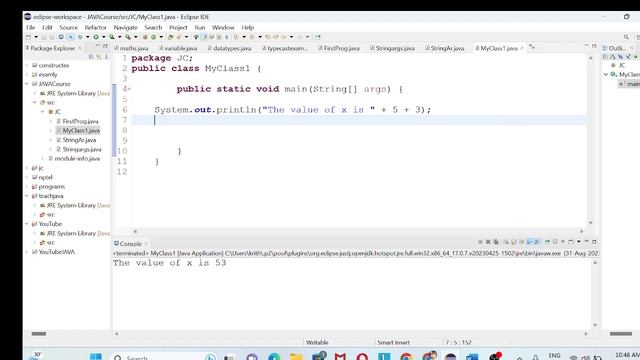Click the Writable status bar entry
Screen dimensions: 640x360
[x=317, y=342]
